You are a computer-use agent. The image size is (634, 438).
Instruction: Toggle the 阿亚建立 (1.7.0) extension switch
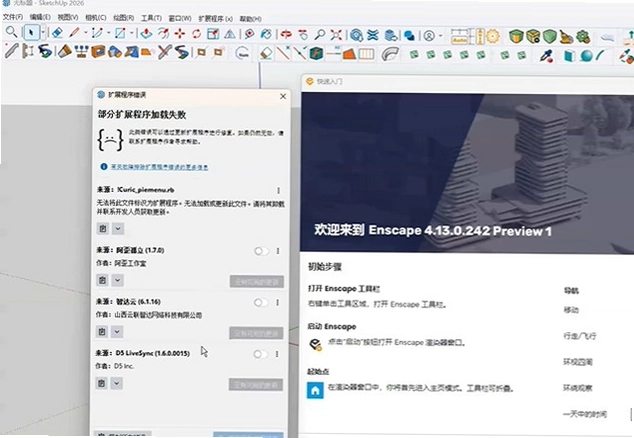click(x=261, y=251)
